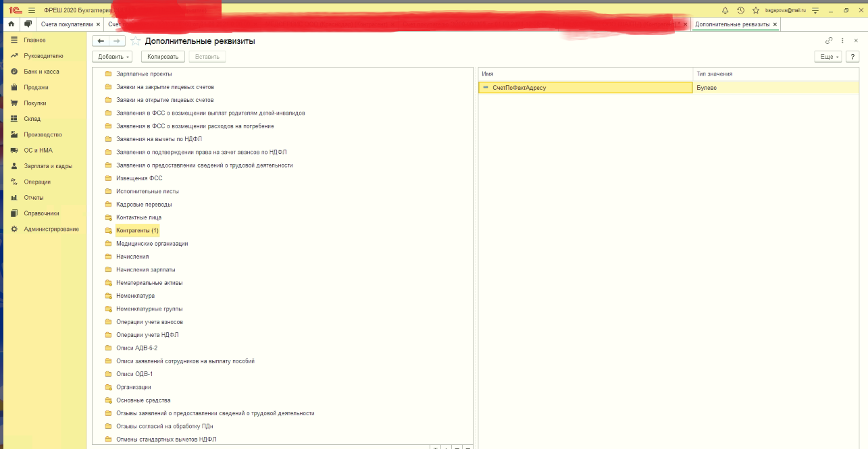Screen dimensions: 868x449
Task: Select the Номенклатура folder
Action: (135, 296)
